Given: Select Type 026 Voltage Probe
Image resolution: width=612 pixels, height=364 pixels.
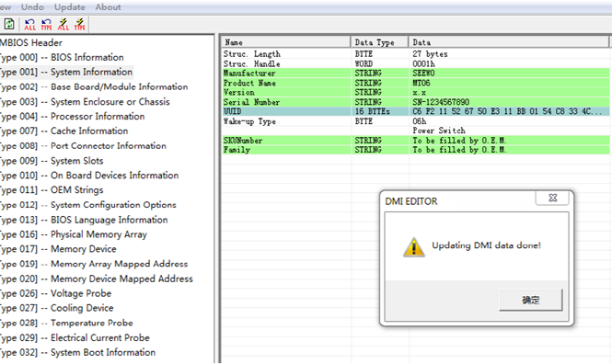Looking at the screenshot, I should [x=55, y=293].
